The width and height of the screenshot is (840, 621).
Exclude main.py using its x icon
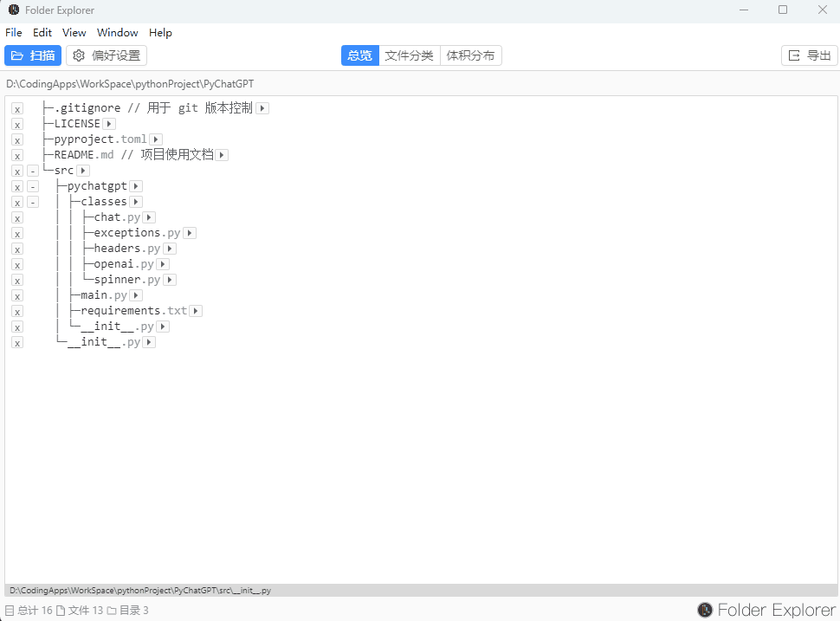tap(17, 295)
